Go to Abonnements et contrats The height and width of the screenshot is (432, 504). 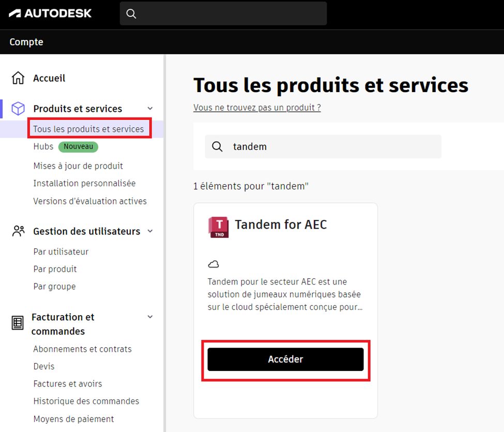[x=82, y=349]
